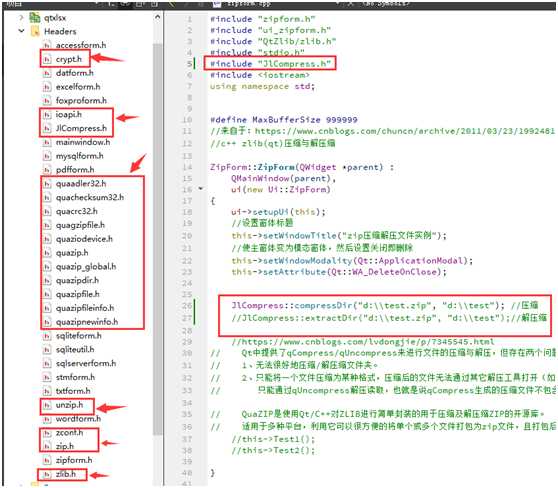Click the quazip.h file type icon
This screenshot has height=488, width=558.
(47, 253)
